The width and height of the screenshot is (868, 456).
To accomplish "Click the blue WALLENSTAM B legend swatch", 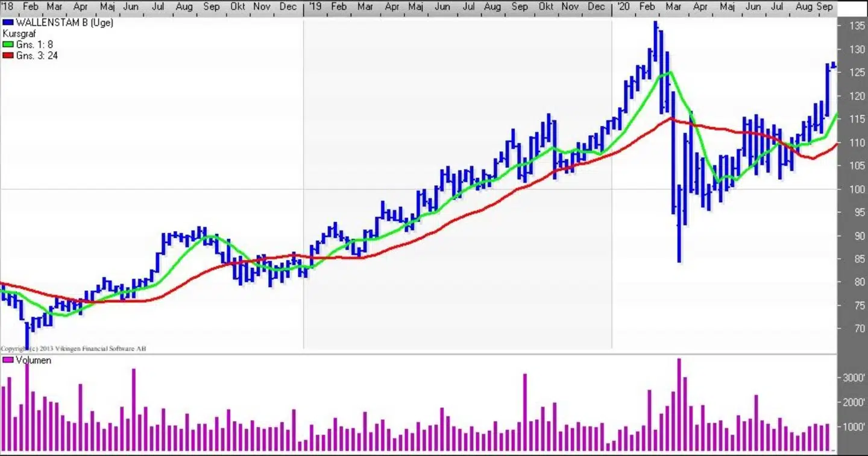I will [x=8, y=23].
